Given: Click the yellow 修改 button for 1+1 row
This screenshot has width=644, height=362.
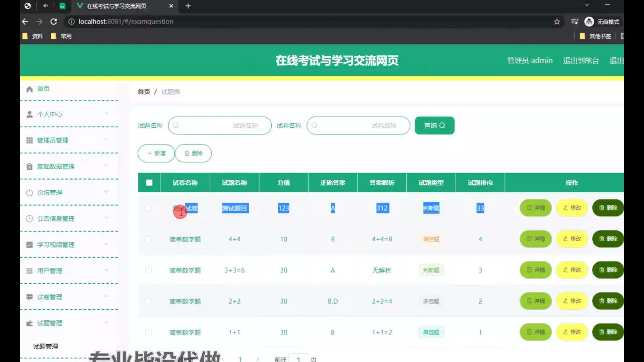Looking at the screenshot, I should point(572,332).
